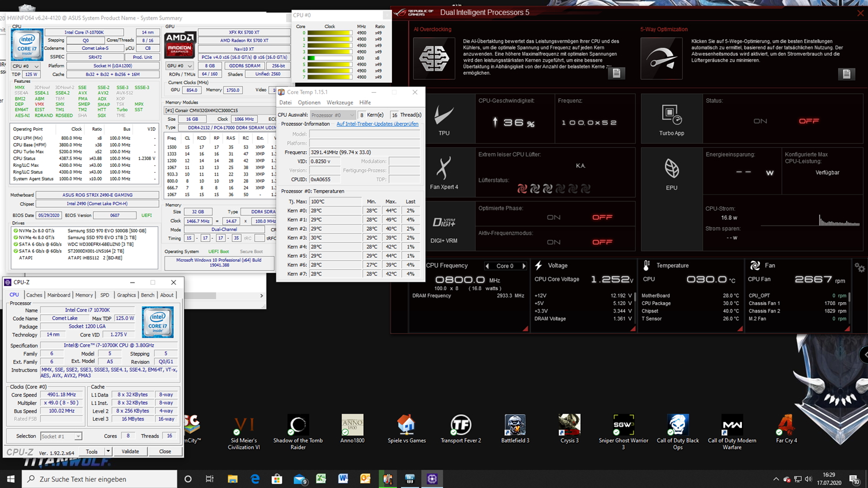Open Call of Duty Black Ops shortcut
Screen dimensions: 868x488
(677, 432)
